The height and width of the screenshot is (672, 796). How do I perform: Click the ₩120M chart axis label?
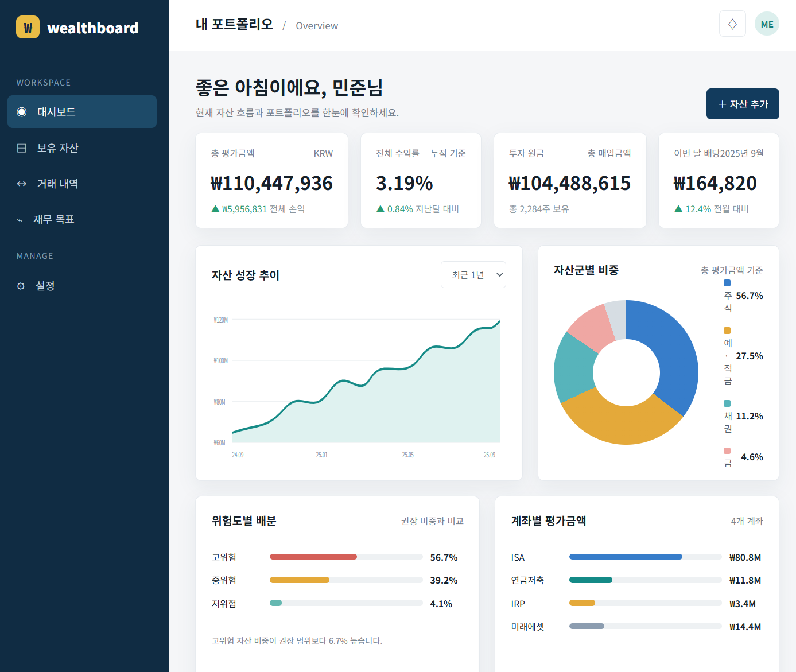point(221,320)
